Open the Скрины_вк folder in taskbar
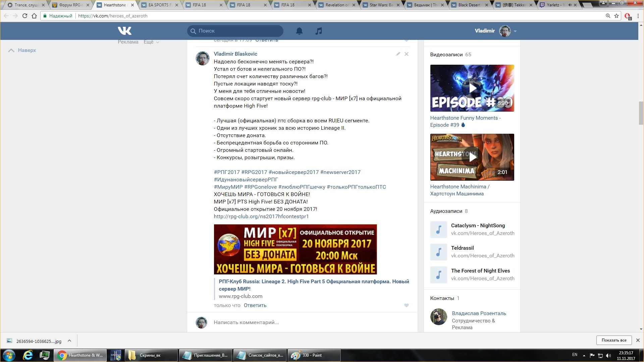 [x=151, y=355]
